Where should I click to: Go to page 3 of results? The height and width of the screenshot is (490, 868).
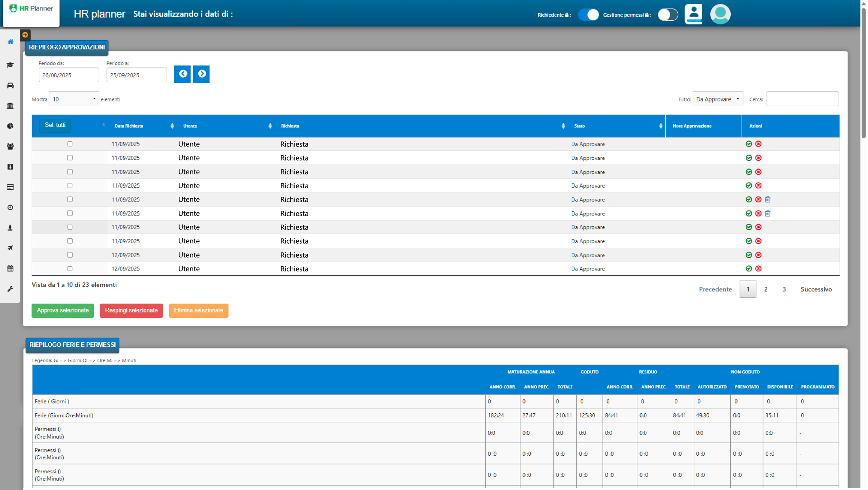tap(784, 289)
